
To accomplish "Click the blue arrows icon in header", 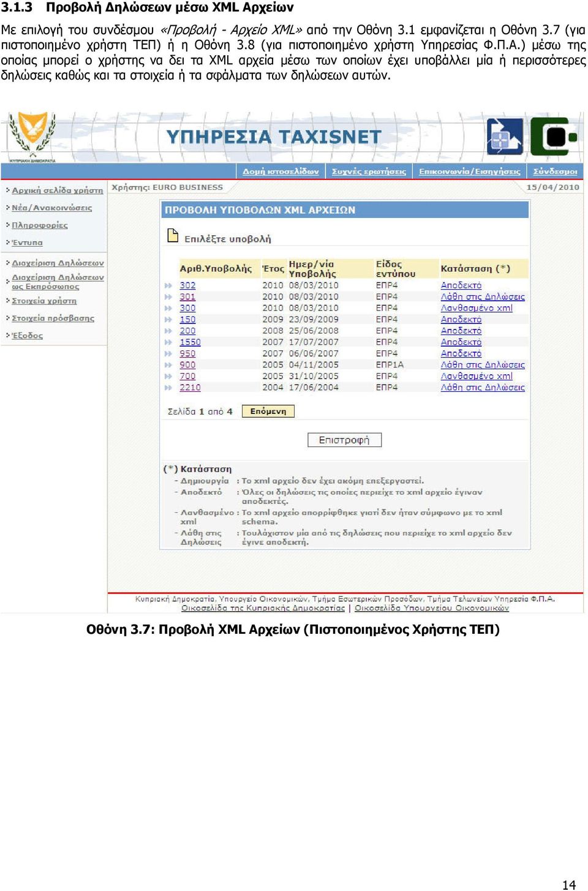I will tap(504, 136).
